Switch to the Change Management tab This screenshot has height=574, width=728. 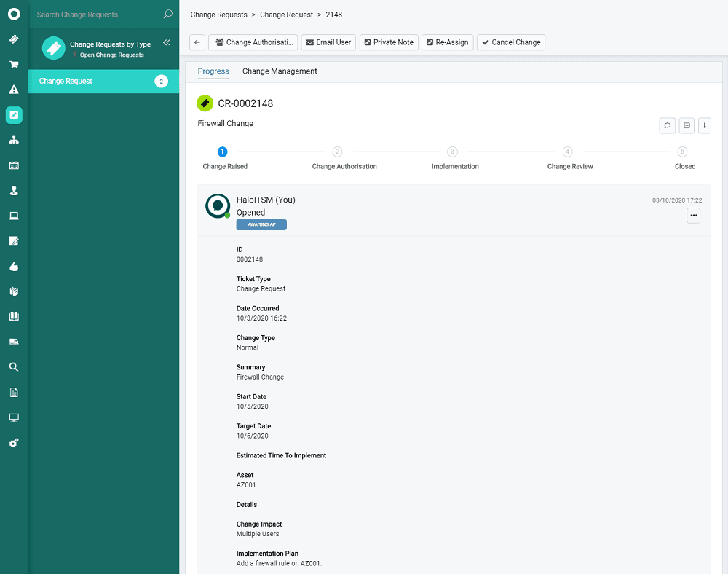coord(280,71)
